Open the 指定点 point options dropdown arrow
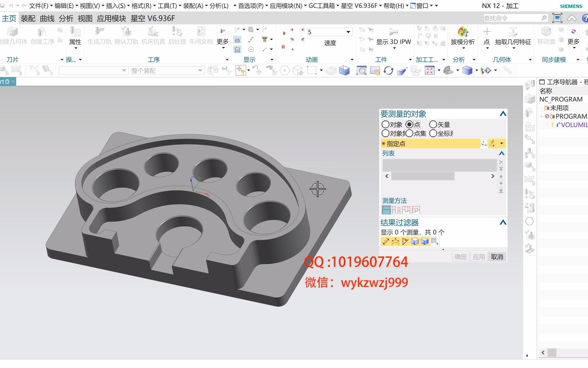The height and width of the screenshot is (368, 588). pos(501,143)
